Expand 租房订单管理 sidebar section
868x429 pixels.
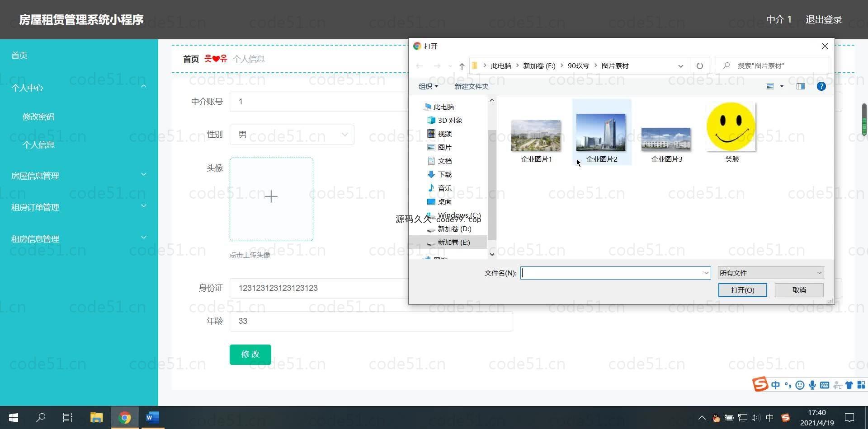click(x=143, y=206)
